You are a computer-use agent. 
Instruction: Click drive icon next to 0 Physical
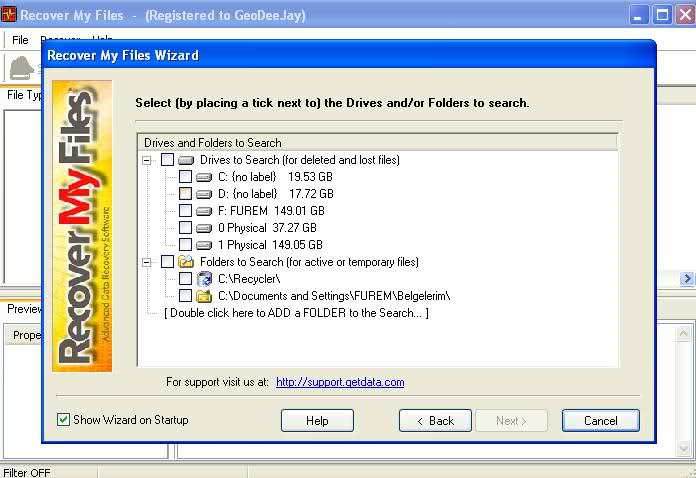[204, 229]
